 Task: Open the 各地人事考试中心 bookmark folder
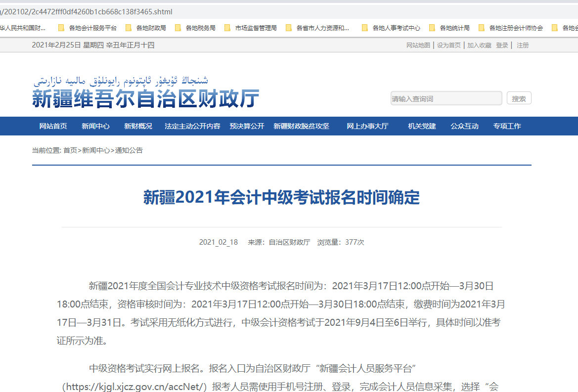(391, 28)
